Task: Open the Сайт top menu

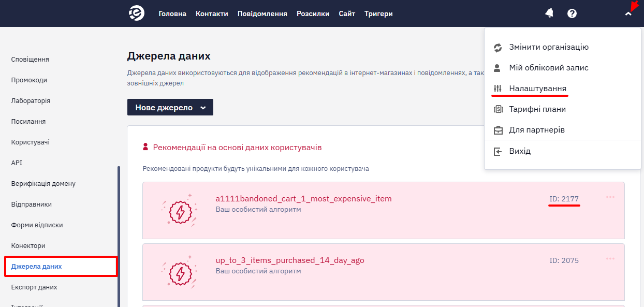Action: [x=347, y=13]
